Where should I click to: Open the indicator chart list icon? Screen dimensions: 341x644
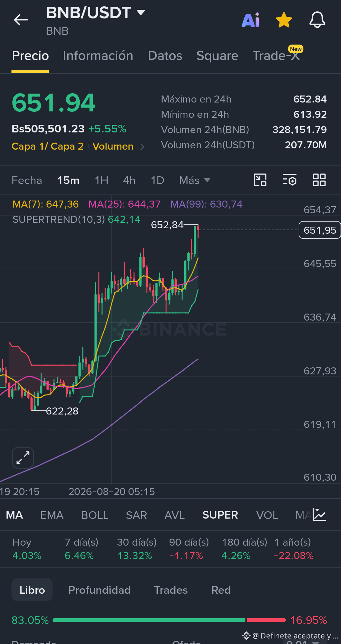click(x=319, y=514)
